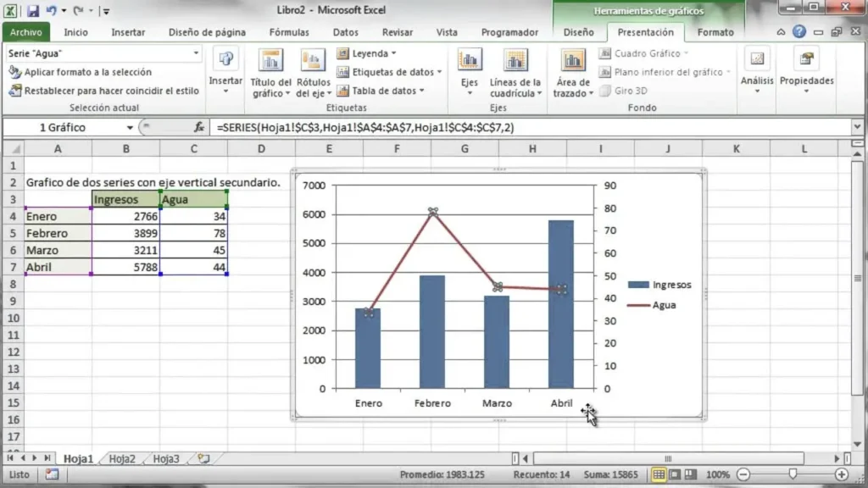Click the Rótulos del eje icon
The width and height of the screenshot is (868, 488).
[313, 72]
